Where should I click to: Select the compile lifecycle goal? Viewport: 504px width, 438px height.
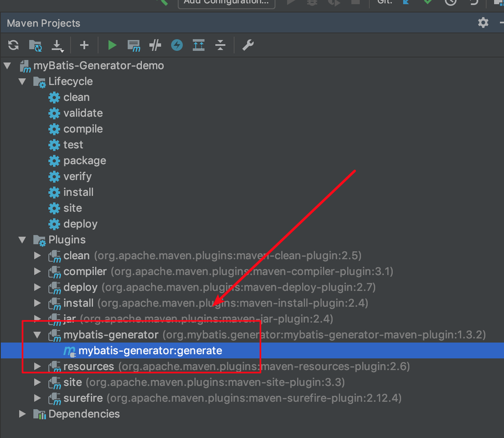(x=83, y=129)
